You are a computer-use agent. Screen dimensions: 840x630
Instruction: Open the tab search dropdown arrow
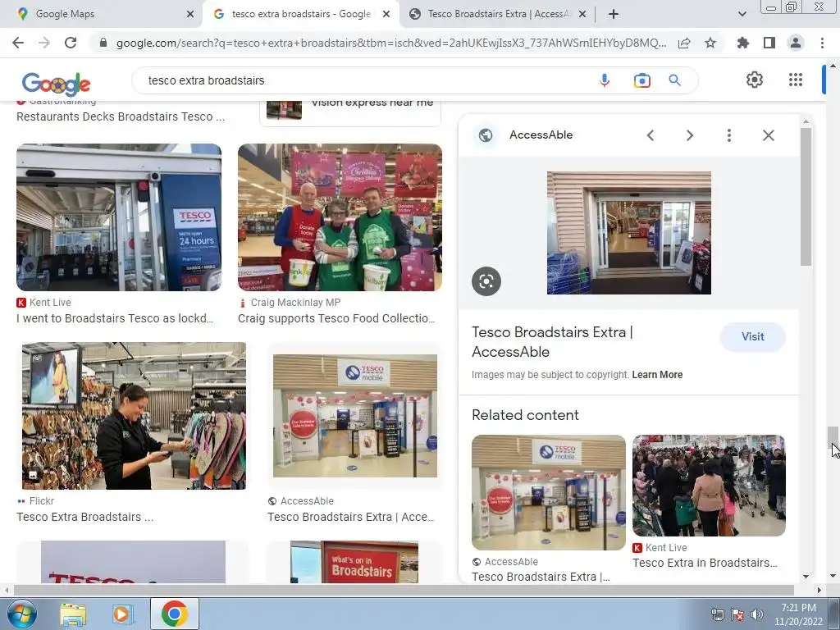742,14
